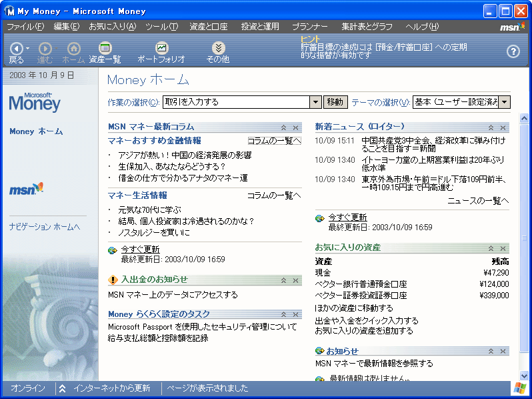Screen dimensions: 532x399
Task: Click the warning icon next to 入出金のお知らせ
Action: click(113, 280)
